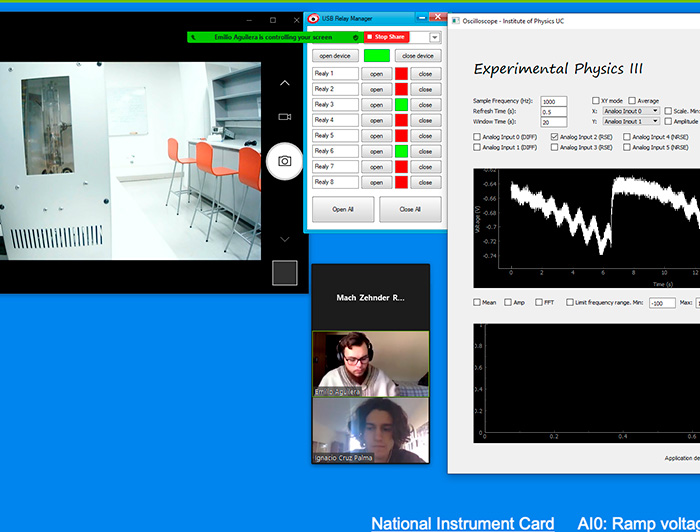The image size is (700, 532).
Task: Click the green shield icon in the sharing bar
Action: point(356,37)
